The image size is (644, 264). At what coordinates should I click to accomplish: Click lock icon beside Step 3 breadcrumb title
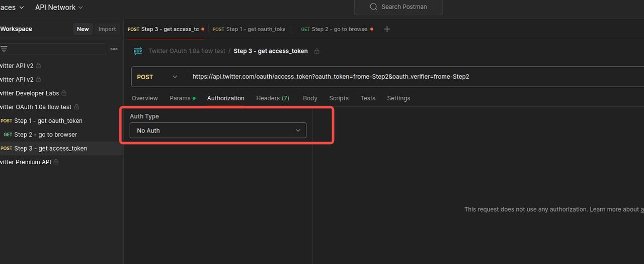(317, 51)
